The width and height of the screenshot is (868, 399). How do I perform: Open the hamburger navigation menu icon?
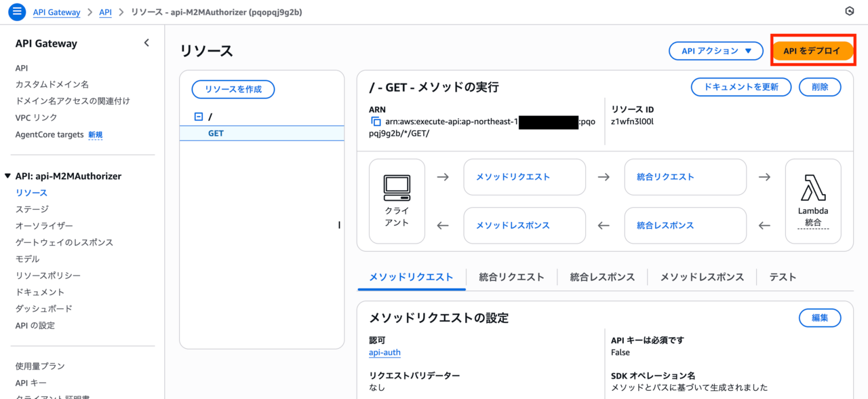point(17,12)
